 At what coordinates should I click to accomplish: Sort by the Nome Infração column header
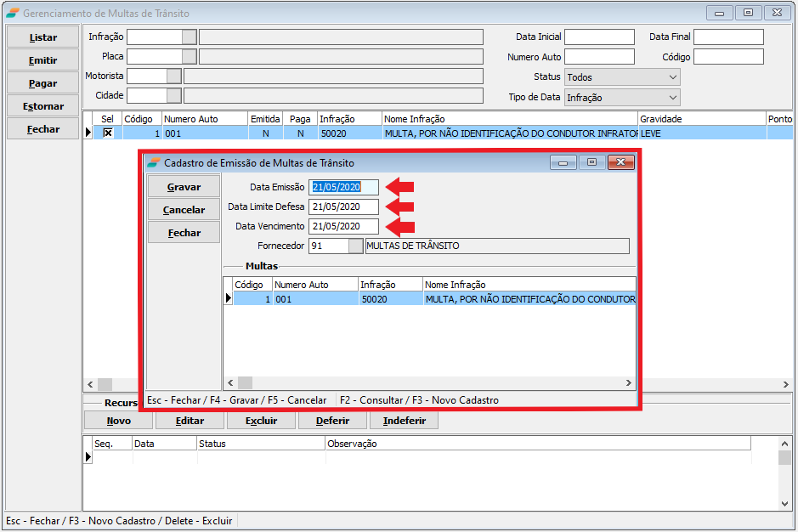coord(510,119)
